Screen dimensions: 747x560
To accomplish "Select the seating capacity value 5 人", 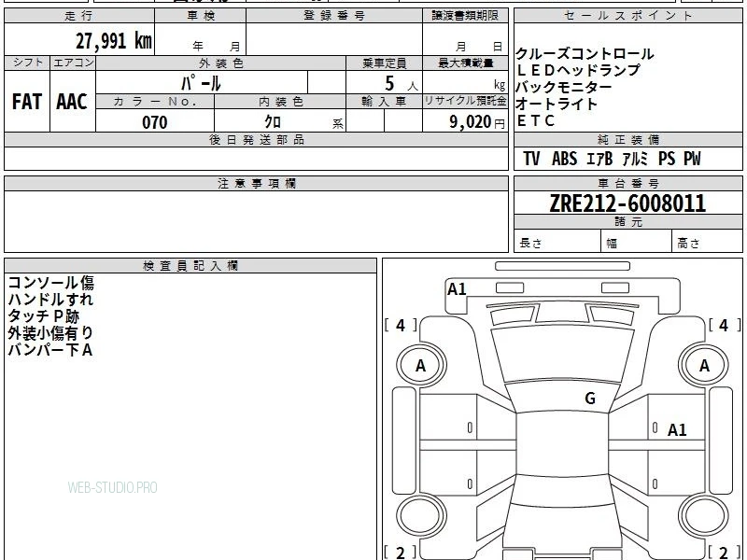I will (401, 84).
